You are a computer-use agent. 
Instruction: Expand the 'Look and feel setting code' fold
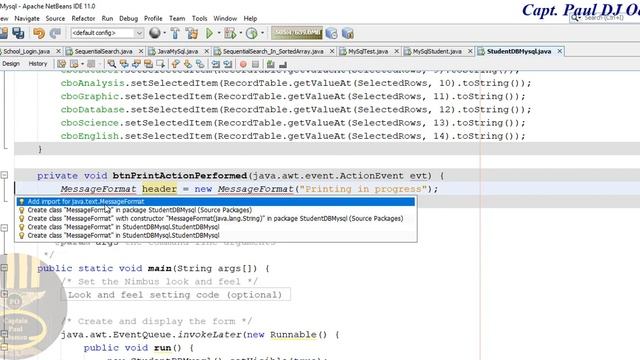click(x=4, y=294)
